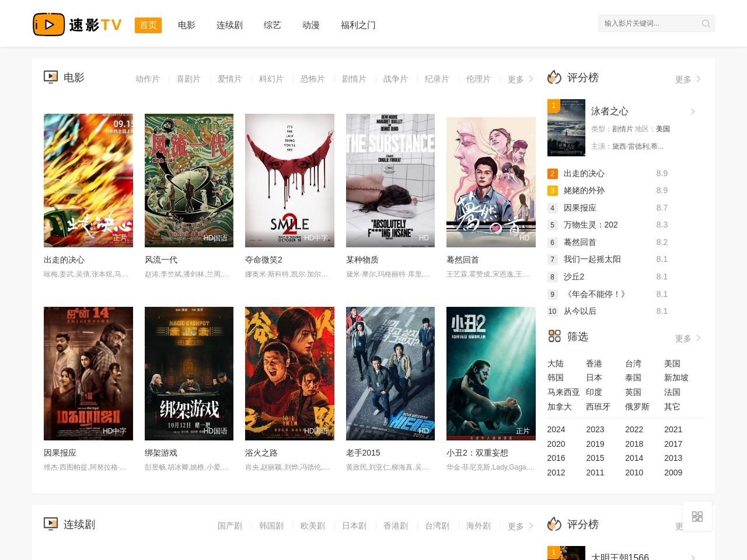Select the 科幻片 genre link
This screenshot has height=560, width=747.
271,79
